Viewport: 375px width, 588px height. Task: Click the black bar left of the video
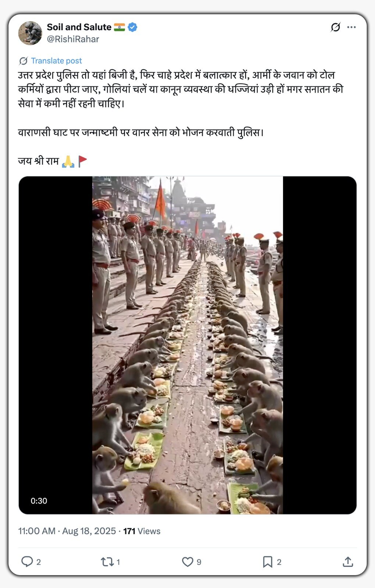pos(56,345)
